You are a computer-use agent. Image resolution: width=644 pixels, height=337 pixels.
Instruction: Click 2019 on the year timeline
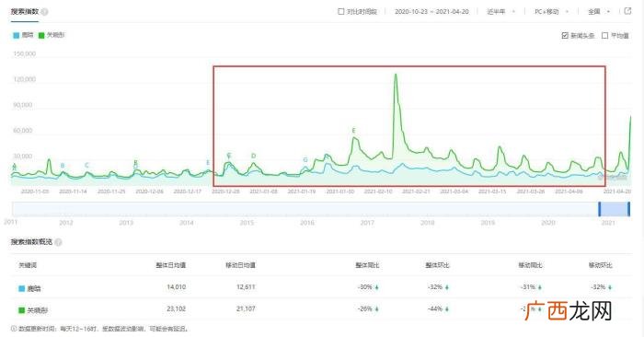[488, 223]
